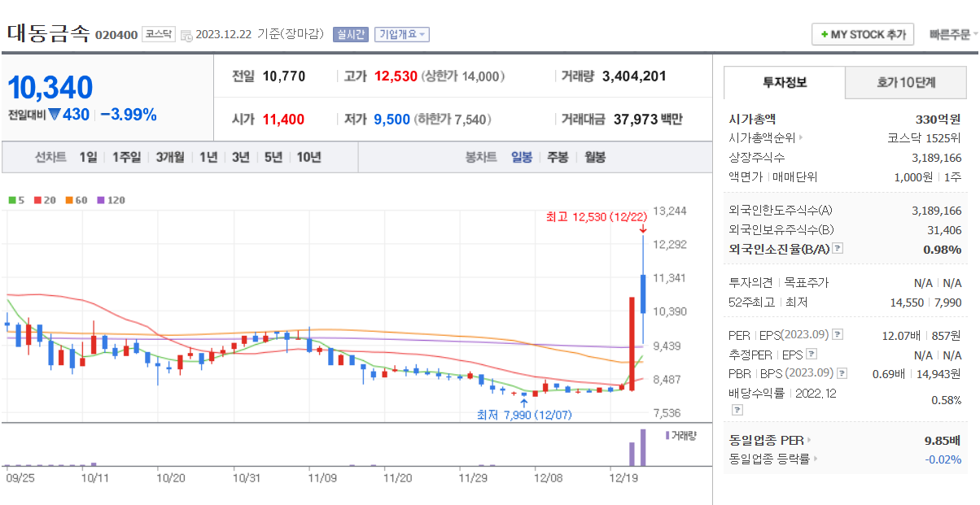Select the 10년 line chart period
The width and height of the screenshot is (980, 505).
[x=308, y=157]
